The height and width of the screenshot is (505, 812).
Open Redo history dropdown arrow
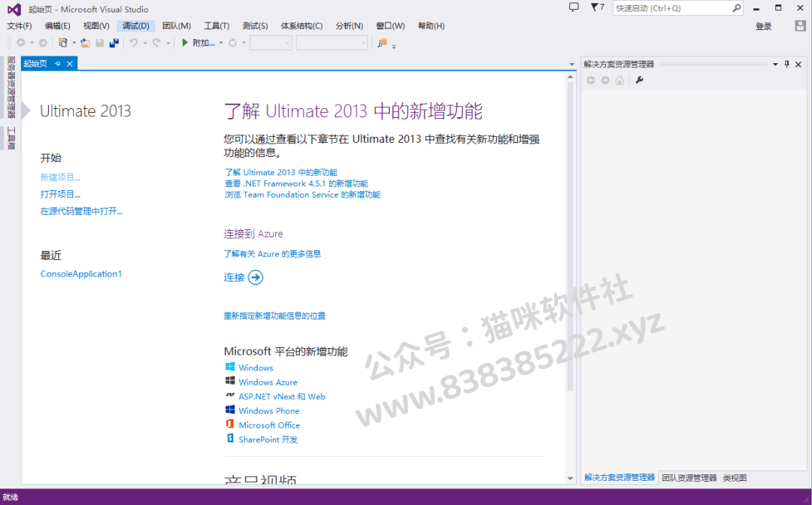coord(168,43)
